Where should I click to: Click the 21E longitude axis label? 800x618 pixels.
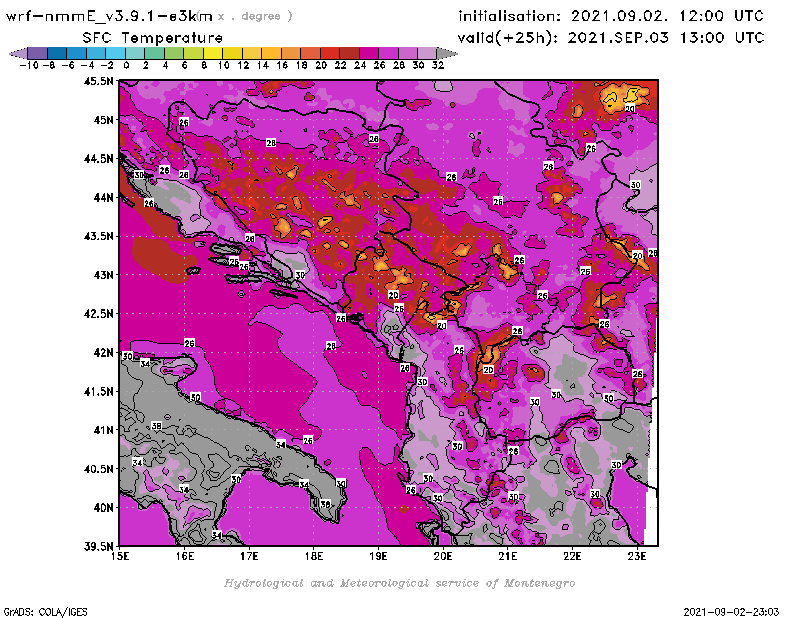pos(508,556)
